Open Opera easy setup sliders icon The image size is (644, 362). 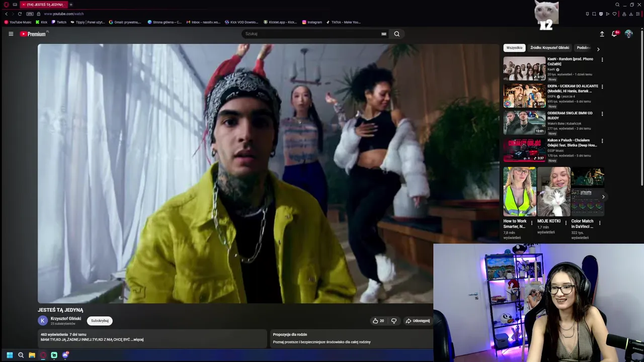[638, 14]
